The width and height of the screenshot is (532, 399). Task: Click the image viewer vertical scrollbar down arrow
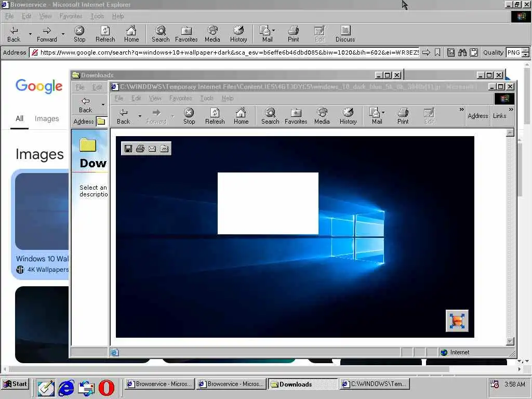click(x=510, y=341)
